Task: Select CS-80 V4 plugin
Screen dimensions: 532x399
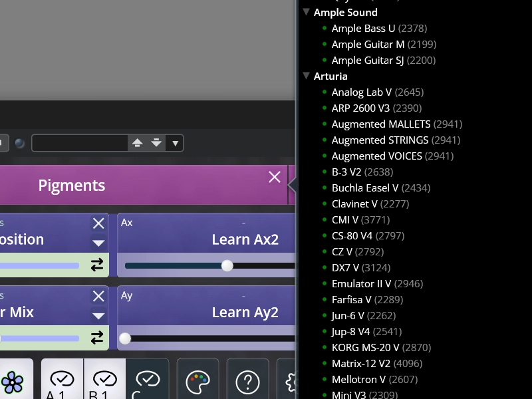Action: 368,236
